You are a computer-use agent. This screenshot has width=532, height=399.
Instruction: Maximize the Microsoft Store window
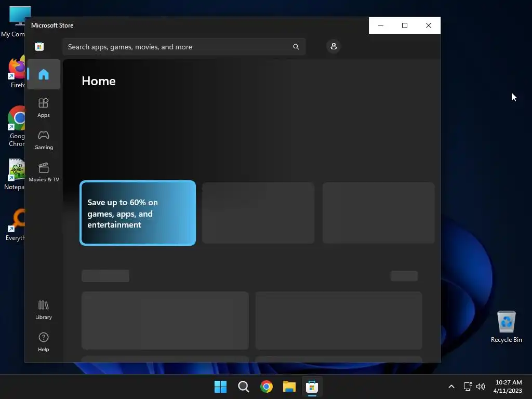404,25
